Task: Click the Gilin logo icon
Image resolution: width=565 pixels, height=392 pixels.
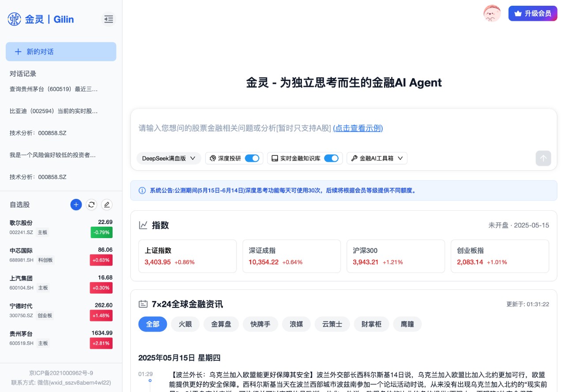Action: coord(15,19)
